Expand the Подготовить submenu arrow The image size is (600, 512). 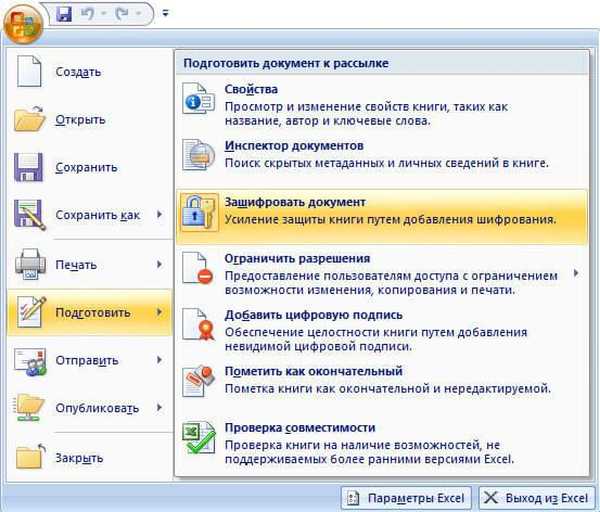[160, 312]
